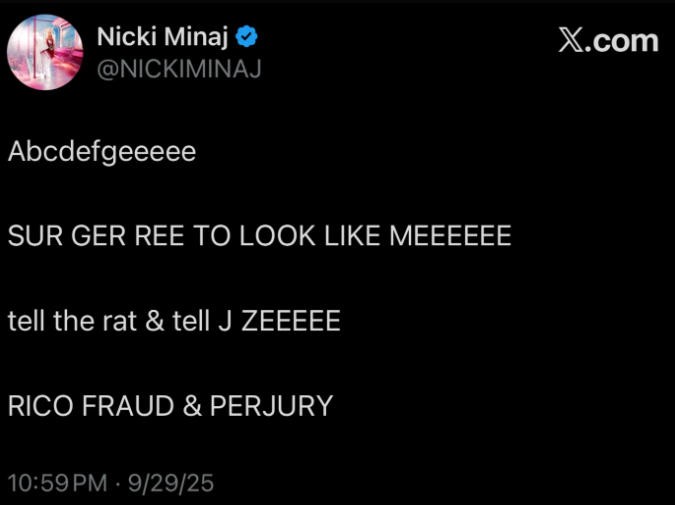Click the word "PERJURY" in the tweet
Image resolution: width=675 pixels, height=505 pixels.
pos(271,407)
